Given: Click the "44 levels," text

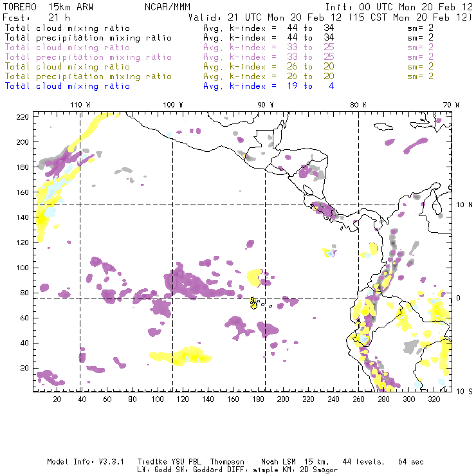Looking at the screenshot, I should [363, 462].
